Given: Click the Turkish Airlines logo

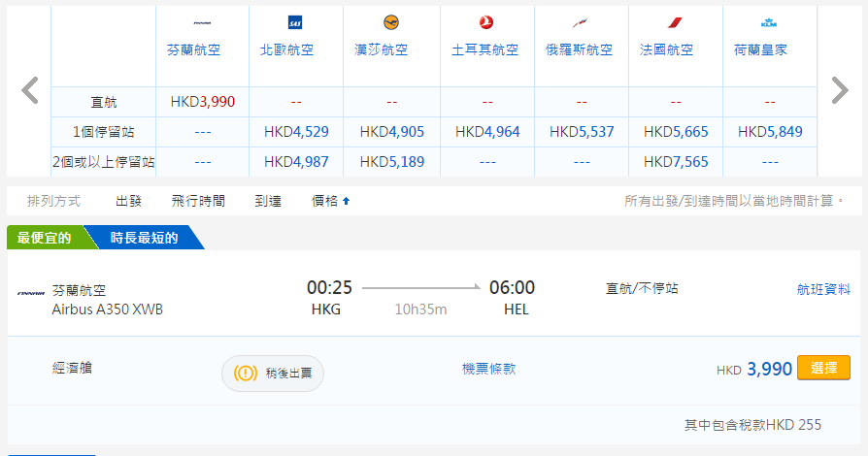Looking at the screenshot, I should pos(485,22).
